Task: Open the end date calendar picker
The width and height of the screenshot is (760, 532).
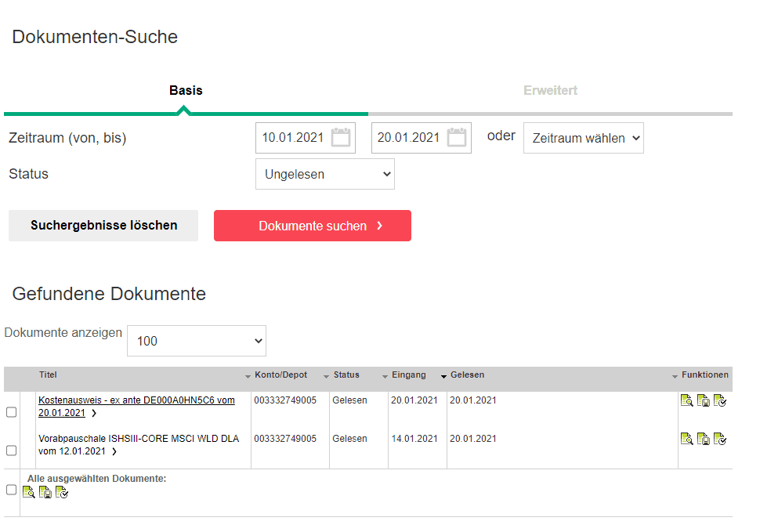Action: click(456, 138)
